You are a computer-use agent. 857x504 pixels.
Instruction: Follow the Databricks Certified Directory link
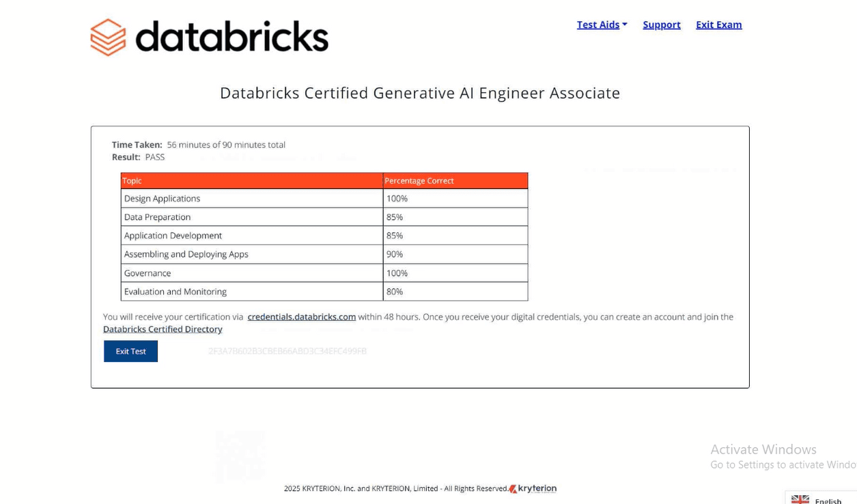[x=163, y=329]
